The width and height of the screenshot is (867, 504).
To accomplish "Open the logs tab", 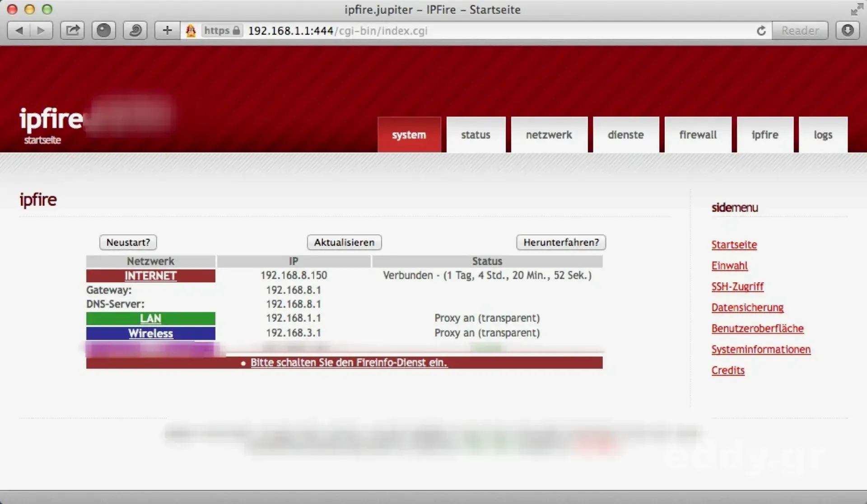I will pos(823,135).
